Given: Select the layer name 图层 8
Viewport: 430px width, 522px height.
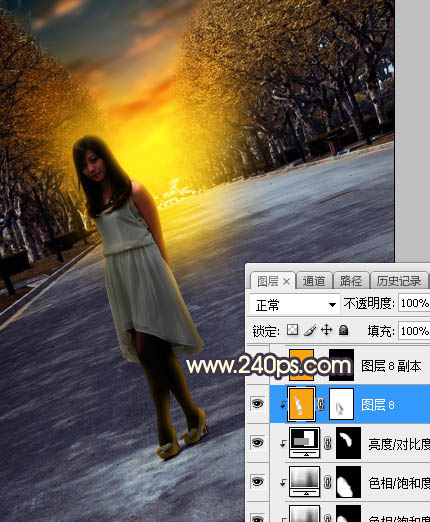Looking at the screenshot, I should [x=378, y=405].
